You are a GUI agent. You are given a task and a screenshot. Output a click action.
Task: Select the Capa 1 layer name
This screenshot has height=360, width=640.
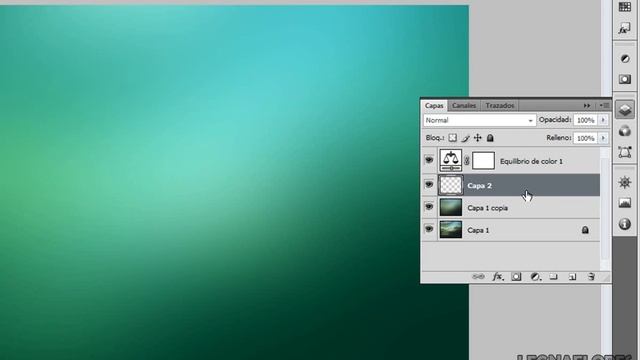click(x=478, y=231)
